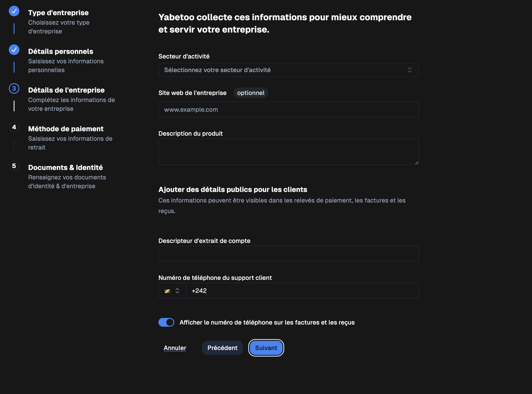Click the textarea resize handle of Description du produit
The image size is (532, 394).
(416, 163)
